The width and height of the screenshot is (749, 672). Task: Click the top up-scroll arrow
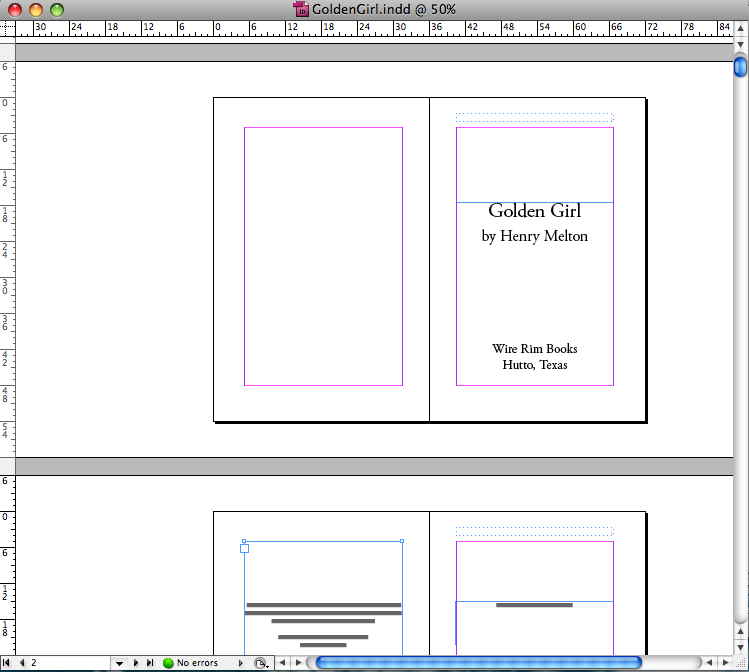pyautogui.click(x=740, y=28)
